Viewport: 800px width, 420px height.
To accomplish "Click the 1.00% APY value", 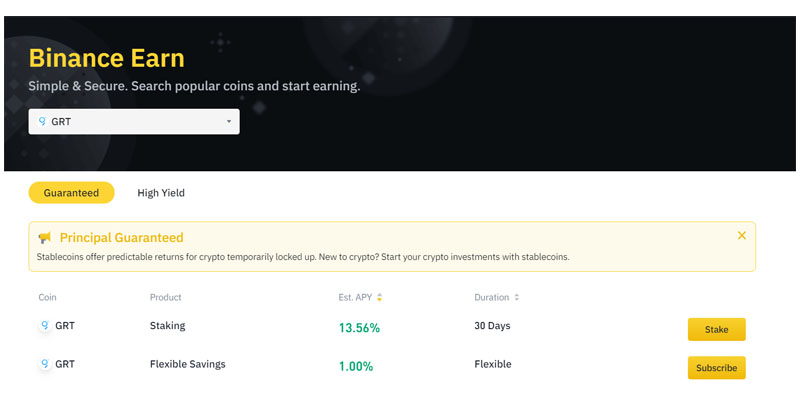I will point(356,366).
